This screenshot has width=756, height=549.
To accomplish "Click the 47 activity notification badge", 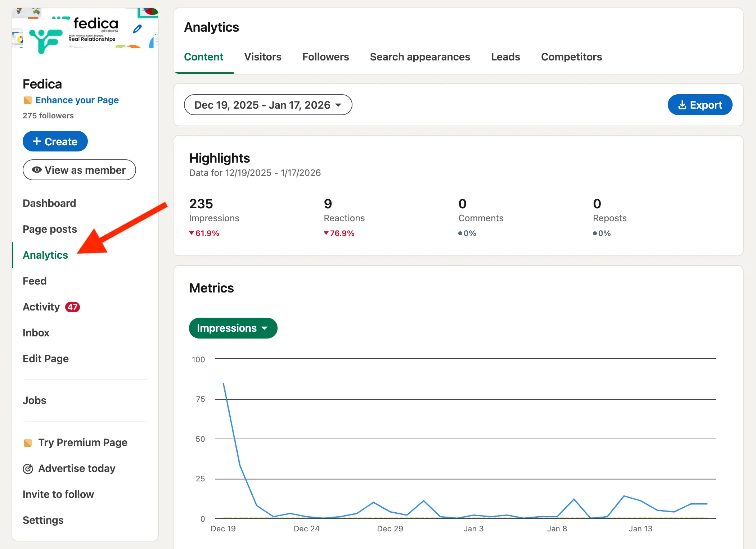I will pyautogui.click(x=72, y=307).
